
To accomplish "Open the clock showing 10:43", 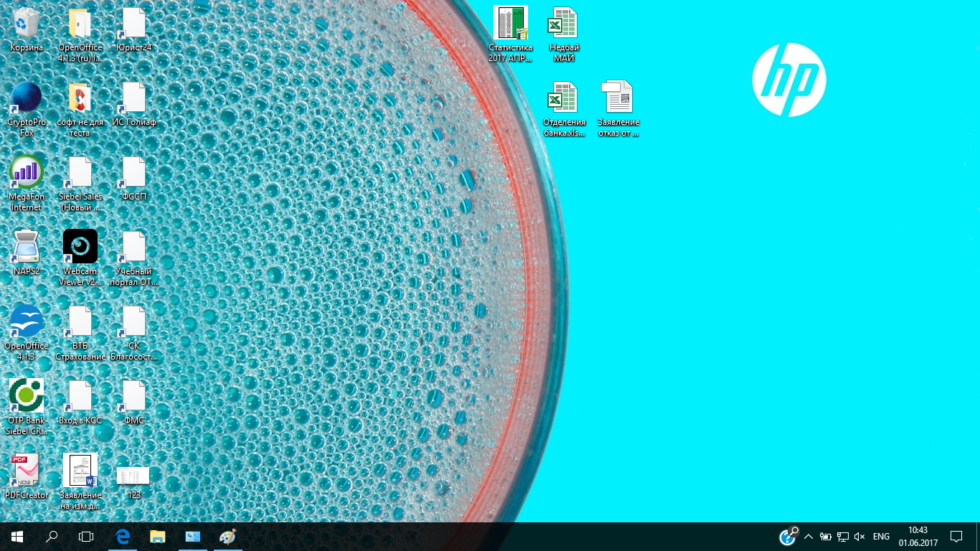I will pyautogui.click(x=918, y=537).
